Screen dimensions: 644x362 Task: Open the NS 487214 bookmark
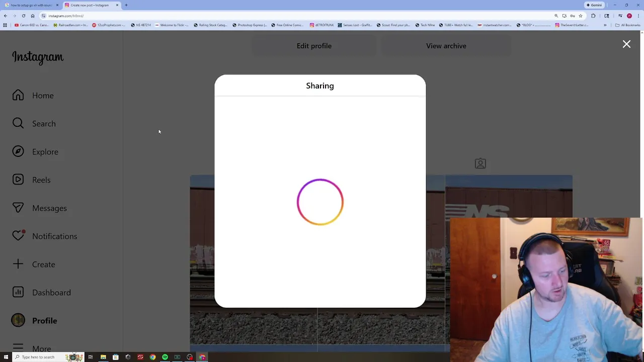(141, 25)
